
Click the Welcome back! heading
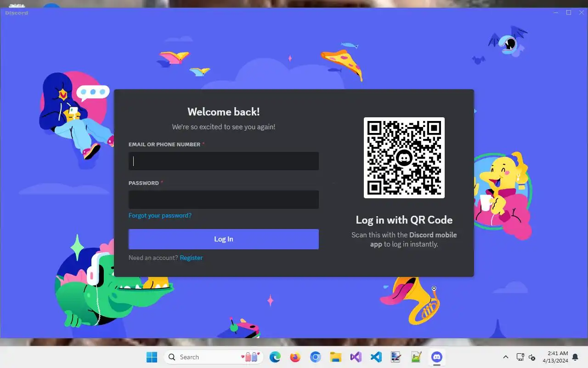click(x=224, y=112)
